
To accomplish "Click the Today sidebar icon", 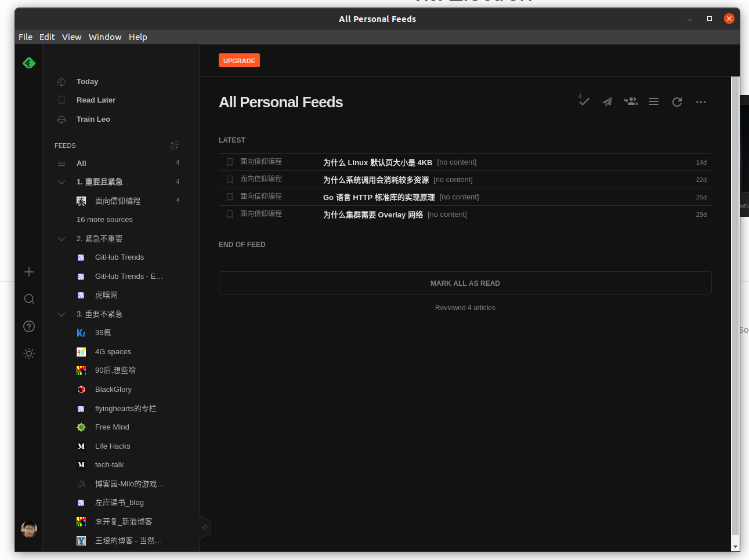I will 61,82.
